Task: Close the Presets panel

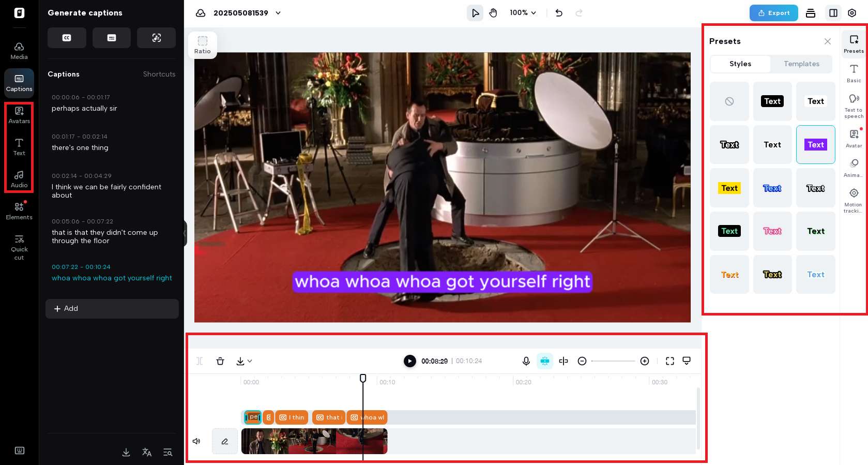Action: pos(828,41)
